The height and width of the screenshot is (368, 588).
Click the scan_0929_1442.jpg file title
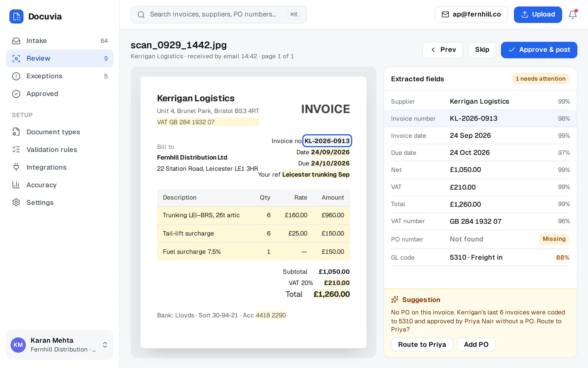click(178, 45)
